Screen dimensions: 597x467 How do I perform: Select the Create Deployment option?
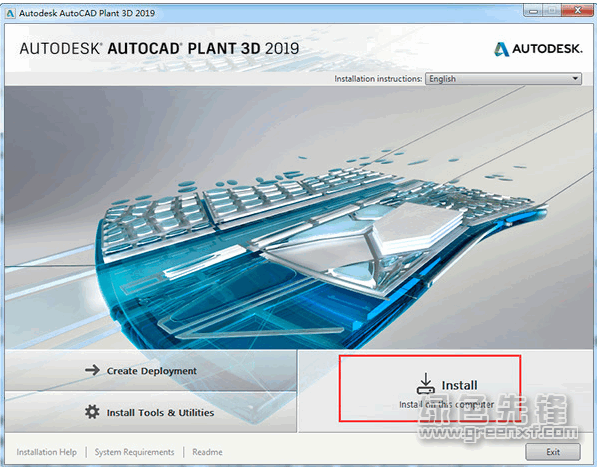coord(151,370)
